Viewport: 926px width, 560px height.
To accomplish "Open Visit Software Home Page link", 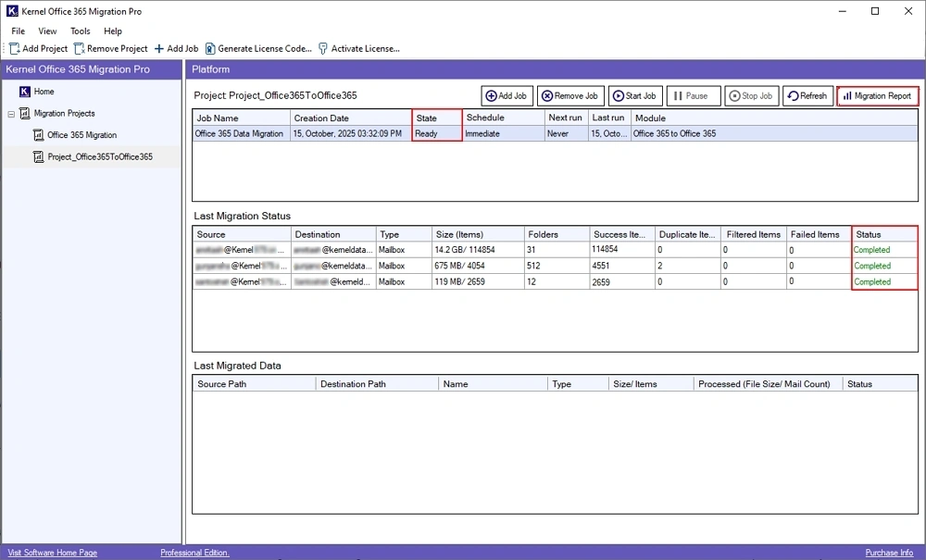I will coord(52,553).
